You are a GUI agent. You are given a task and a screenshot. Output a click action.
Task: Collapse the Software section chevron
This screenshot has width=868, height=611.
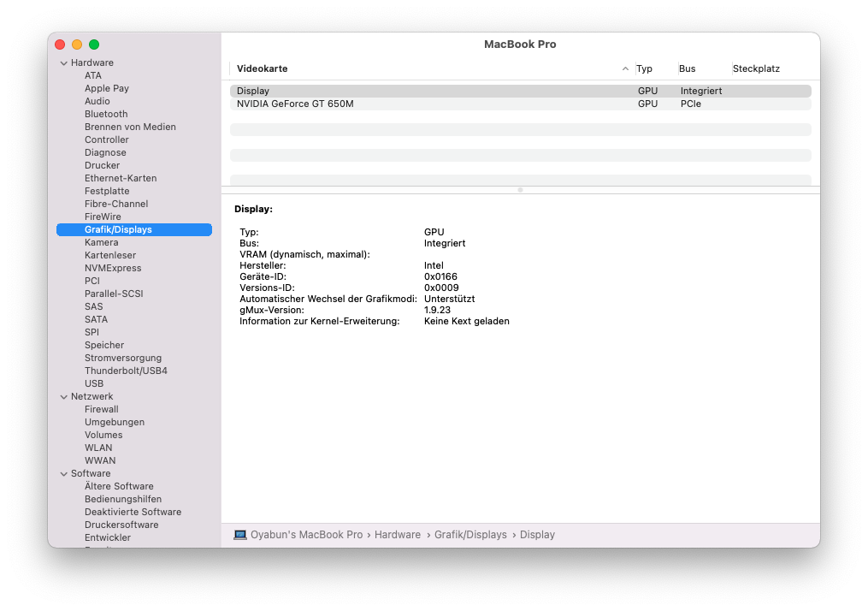pos(63,474)
